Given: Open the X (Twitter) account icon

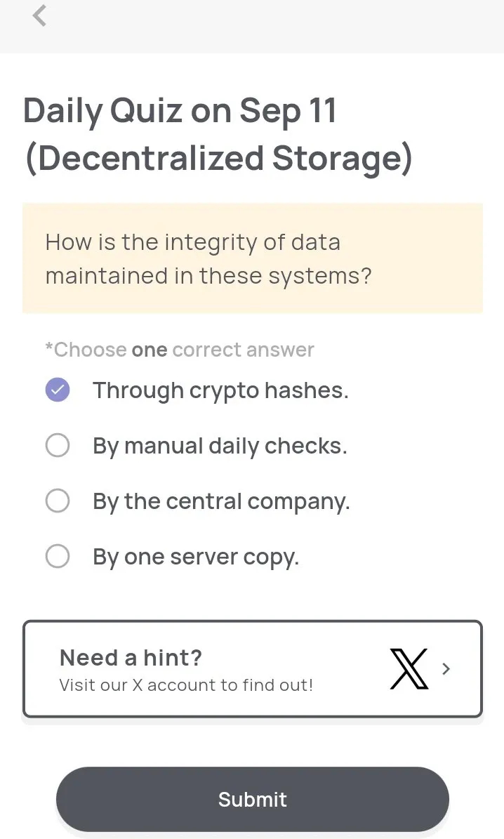Looking at the screenshot, I should pyautogui.click(x=409, y=668).
